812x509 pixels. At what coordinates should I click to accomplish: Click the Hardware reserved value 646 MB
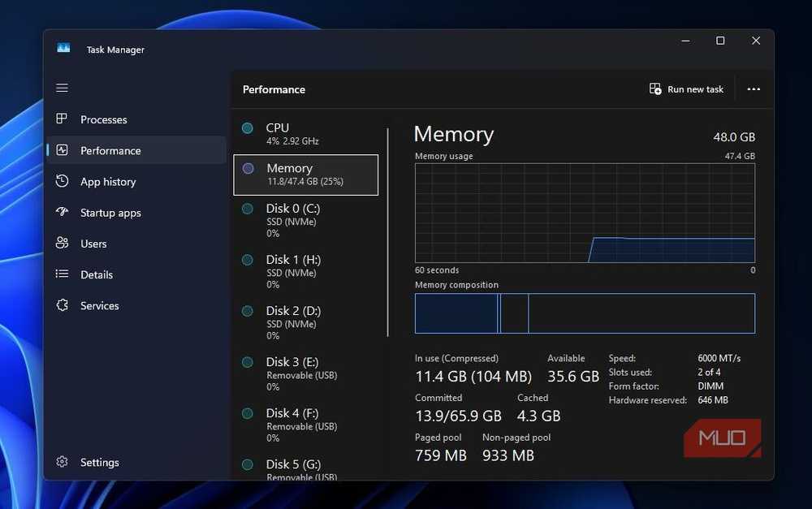coord(713,400)
